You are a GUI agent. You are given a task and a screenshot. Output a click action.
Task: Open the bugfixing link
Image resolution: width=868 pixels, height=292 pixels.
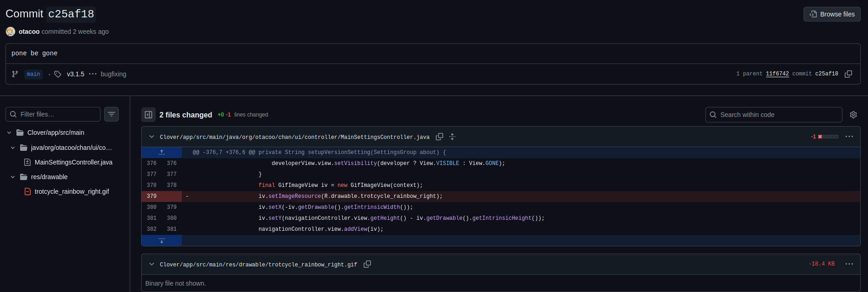113,74
